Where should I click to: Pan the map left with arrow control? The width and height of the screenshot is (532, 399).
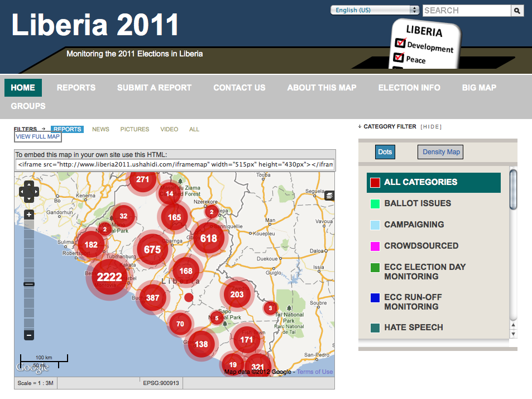click(x=23, y=192)
